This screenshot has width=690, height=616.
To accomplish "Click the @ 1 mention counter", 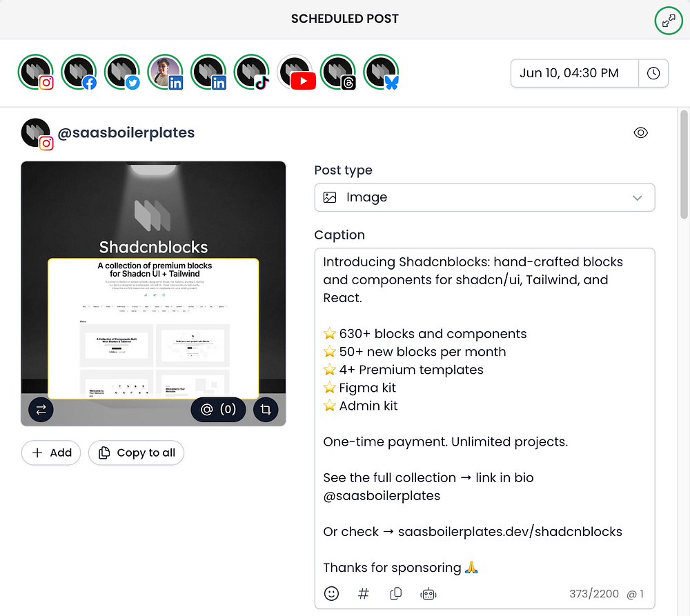I will point(635,594).
